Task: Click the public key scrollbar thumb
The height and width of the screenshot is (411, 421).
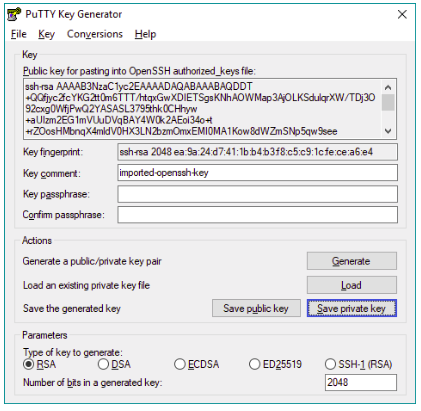Action: [x=388, y=102]
